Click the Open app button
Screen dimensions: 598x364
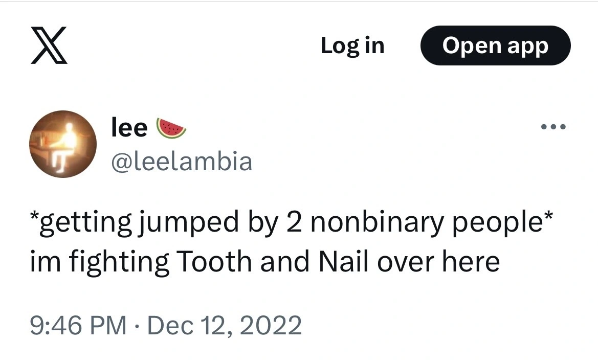(495, 45)
